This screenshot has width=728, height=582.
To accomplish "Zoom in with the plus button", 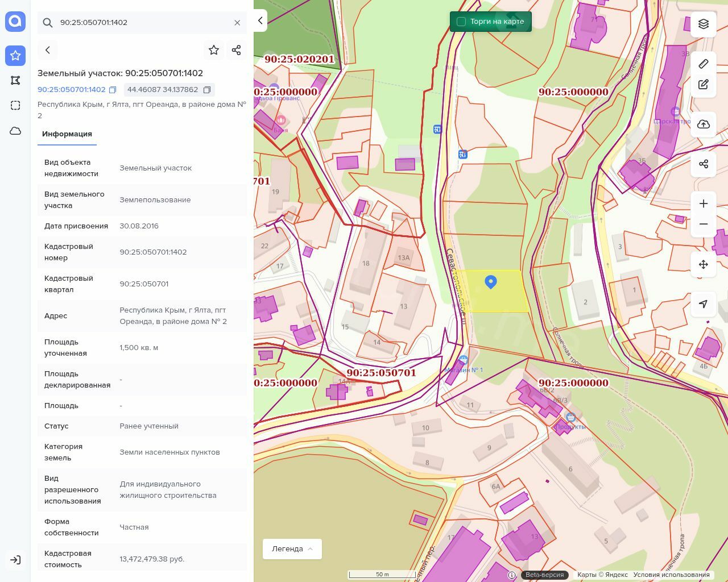I will (704, 204).
